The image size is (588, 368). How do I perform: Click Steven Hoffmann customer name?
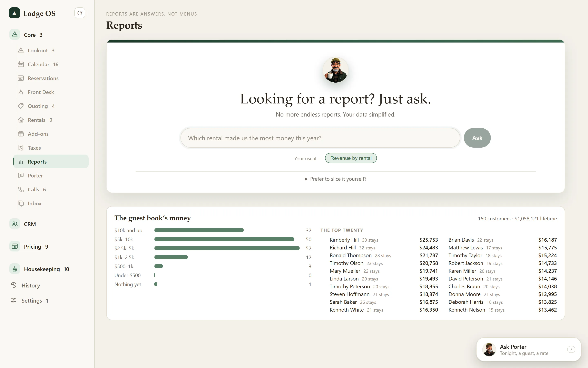tap(349, 294)
